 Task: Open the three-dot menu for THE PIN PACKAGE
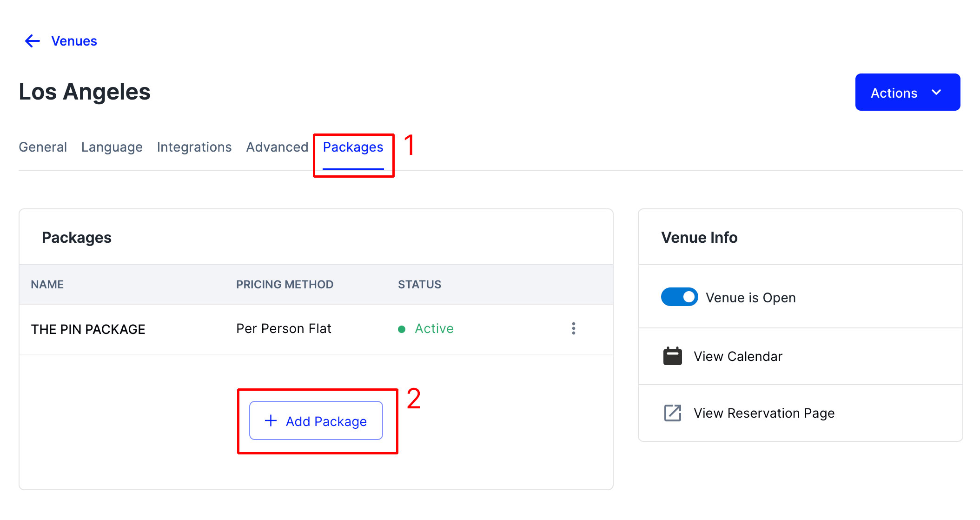point(573,329)
